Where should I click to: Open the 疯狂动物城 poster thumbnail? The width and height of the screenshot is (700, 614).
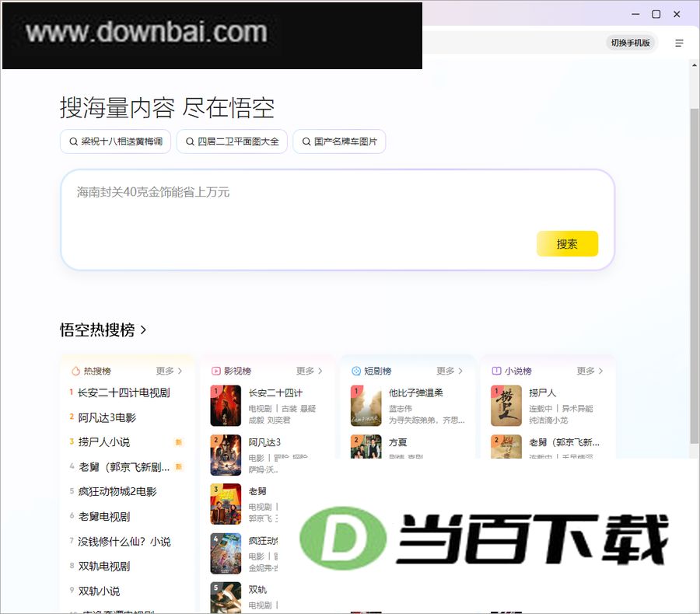tap(226, 553)
